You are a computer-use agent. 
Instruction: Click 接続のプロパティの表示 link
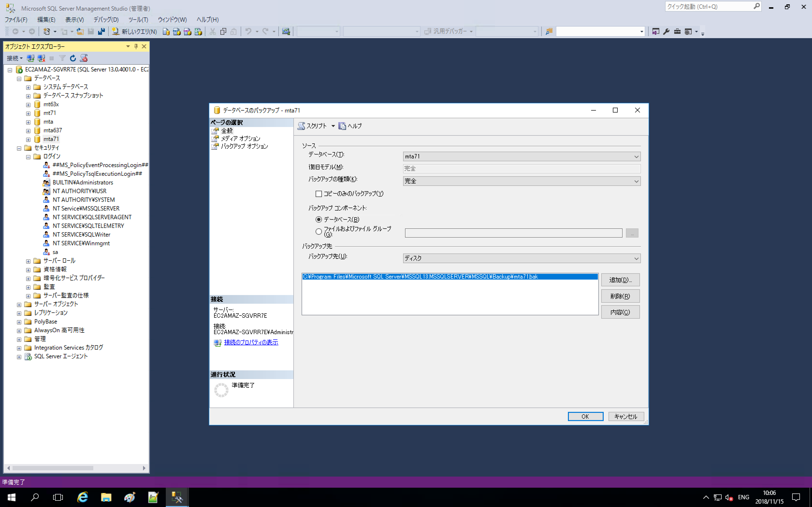click(251, 342)
